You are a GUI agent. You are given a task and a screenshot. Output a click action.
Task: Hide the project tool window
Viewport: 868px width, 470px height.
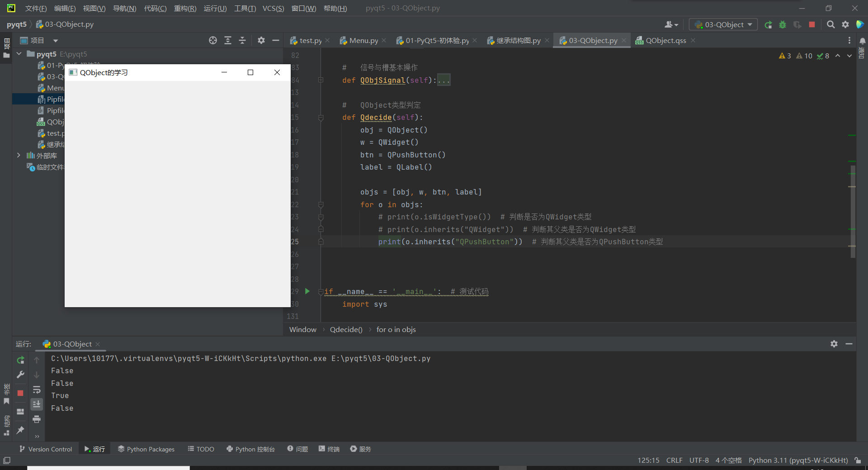(x=276, y=40)
